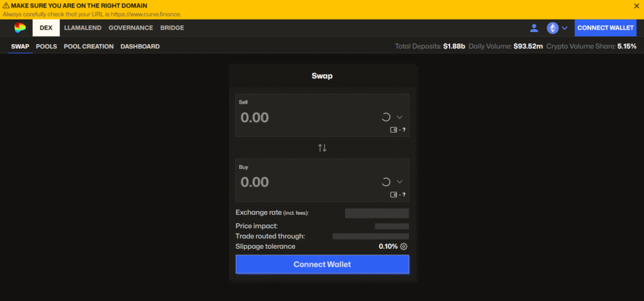The image size is (644, 301).
Task: Swap Sell and Buy tokens arrows
Action: [x=323, y=148]
